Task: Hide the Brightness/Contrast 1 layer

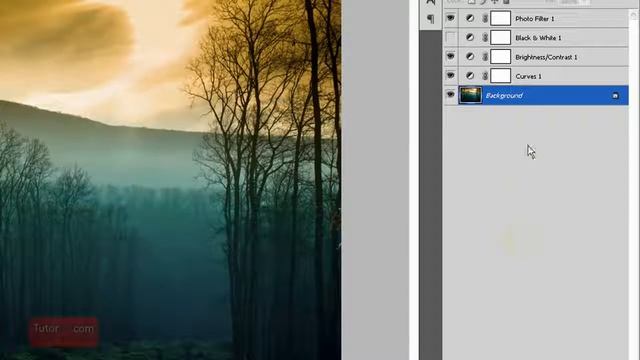Action: pos(451,56)
